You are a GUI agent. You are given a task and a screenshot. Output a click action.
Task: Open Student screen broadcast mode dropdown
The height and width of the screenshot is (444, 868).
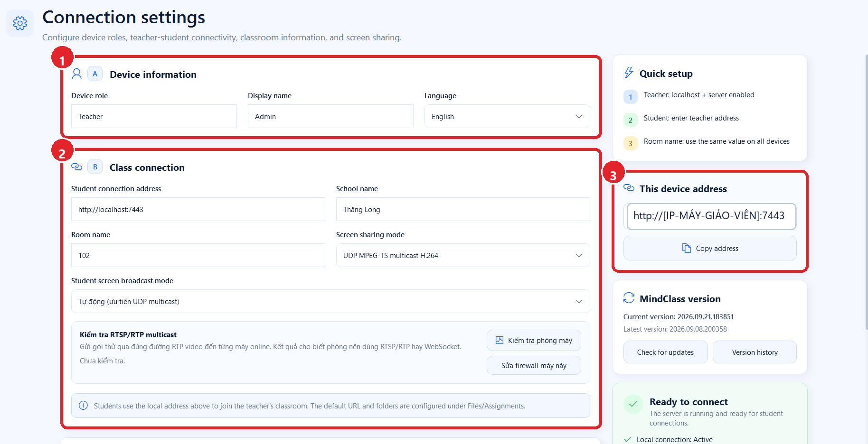tap(330, 301)
